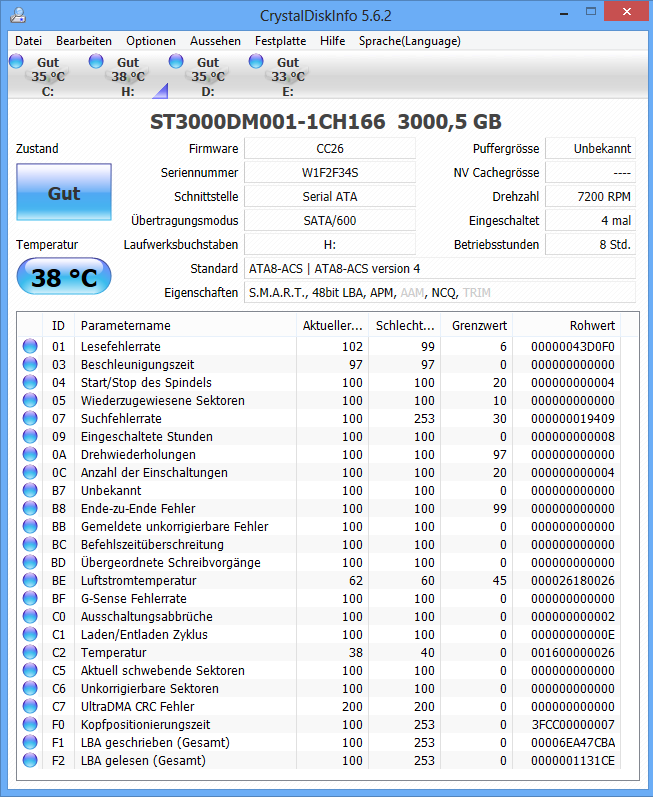Open the Optionen menu
This screenshot has width=653, height=797.
(151, 41)
